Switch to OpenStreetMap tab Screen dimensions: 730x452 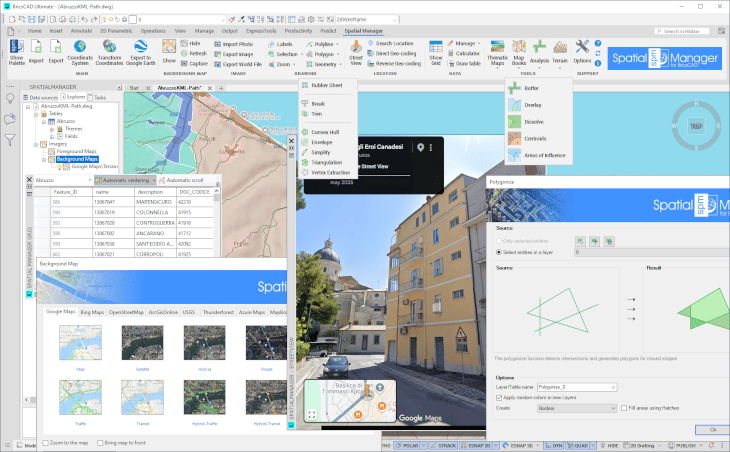pos(126,312)
